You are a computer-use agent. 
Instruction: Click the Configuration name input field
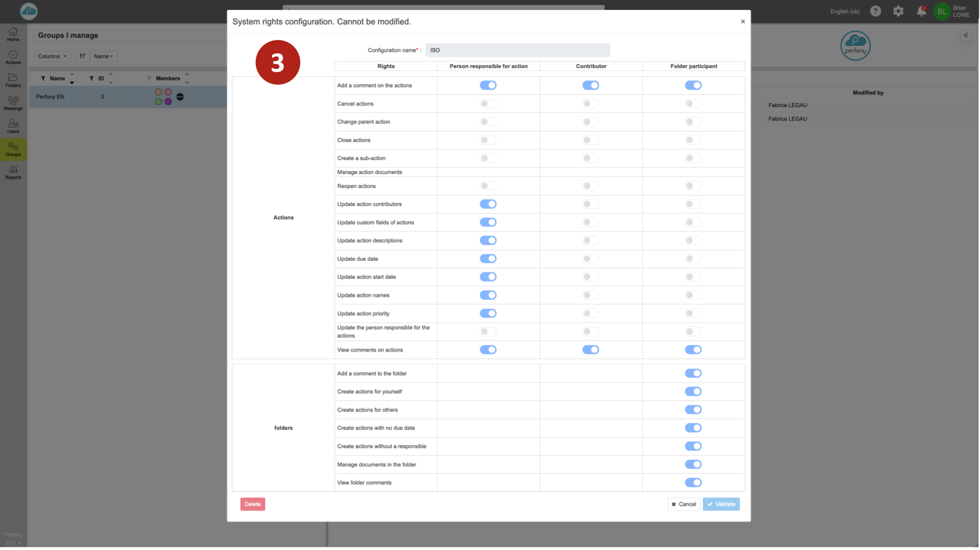point(517,50)
